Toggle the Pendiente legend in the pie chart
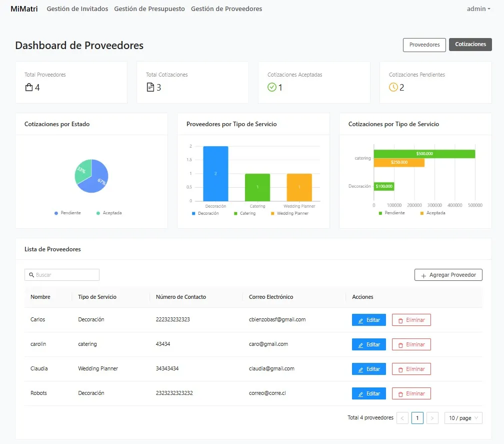Screen dimensions: 504x444 [x=67, y=213]
